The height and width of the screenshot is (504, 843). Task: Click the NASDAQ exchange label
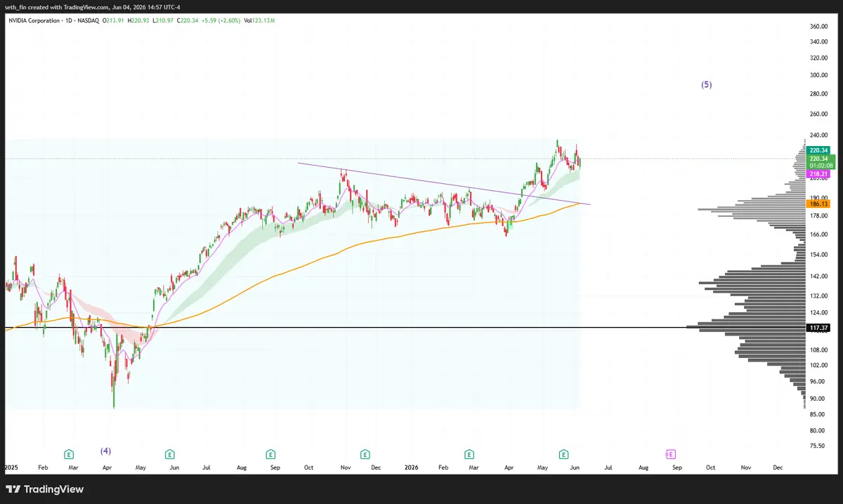click(x=88, y=20)
